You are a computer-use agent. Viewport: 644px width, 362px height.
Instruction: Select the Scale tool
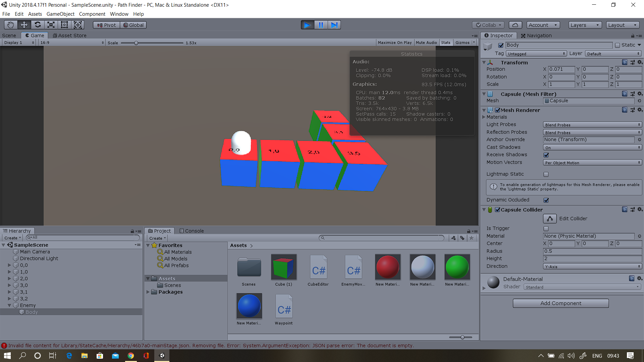pos(51,24)
